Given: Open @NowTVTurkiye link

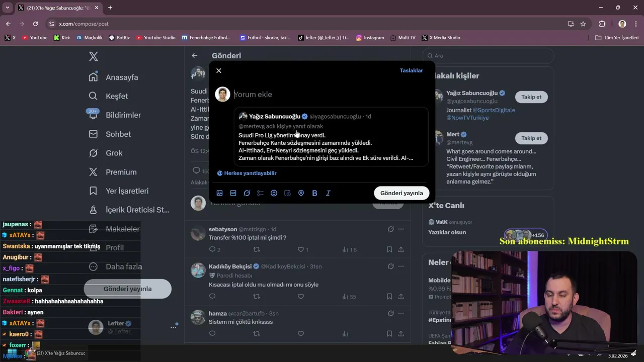Looking at the screenshot, I should [x=467, y=118].
